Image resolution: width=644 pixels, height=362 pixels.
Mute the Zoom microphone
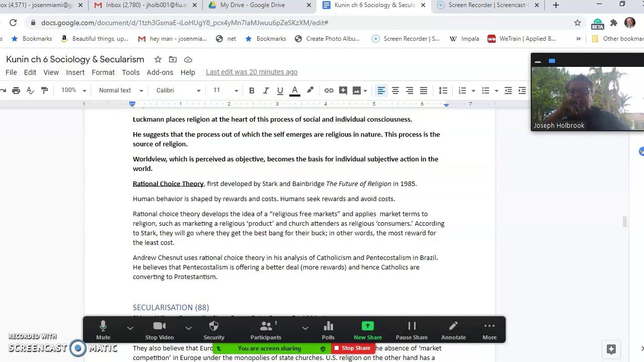103,330
